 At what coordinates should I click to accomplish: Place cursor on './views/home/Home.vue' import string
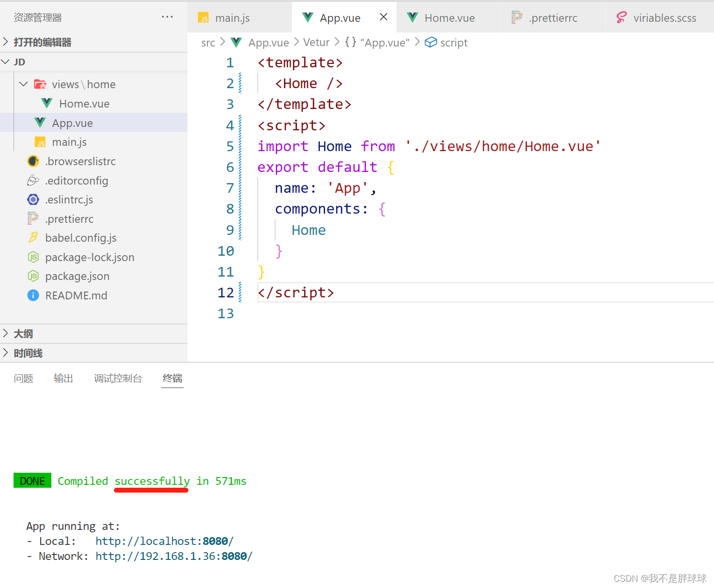click(x=503, y=146)
